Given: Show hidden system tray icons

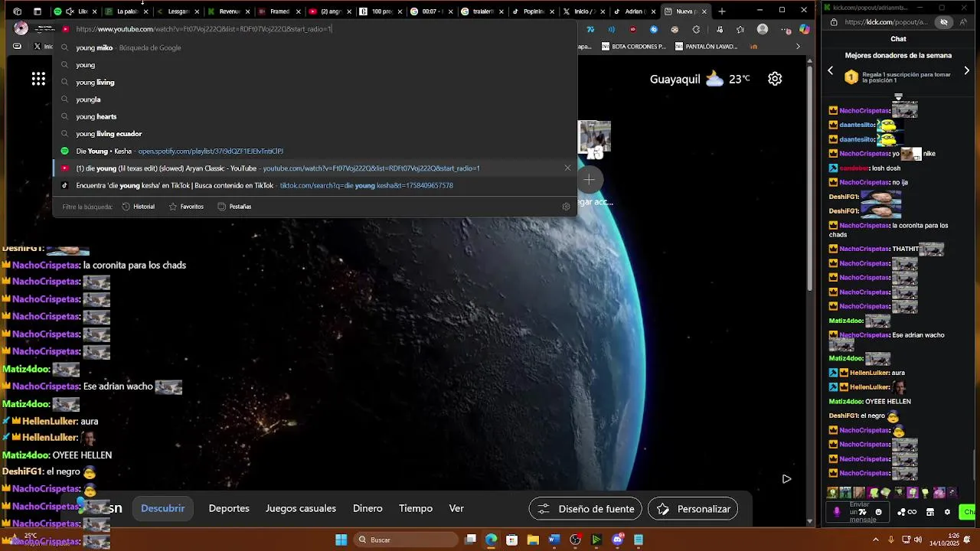Looking at the screenshot, I should click(876, 540).
